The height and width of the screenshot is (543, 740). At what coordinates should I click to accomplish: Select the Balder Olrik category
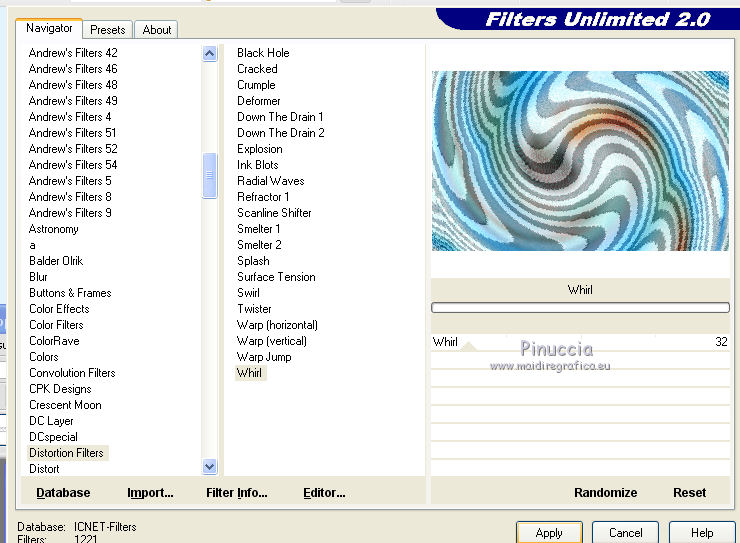56,260
